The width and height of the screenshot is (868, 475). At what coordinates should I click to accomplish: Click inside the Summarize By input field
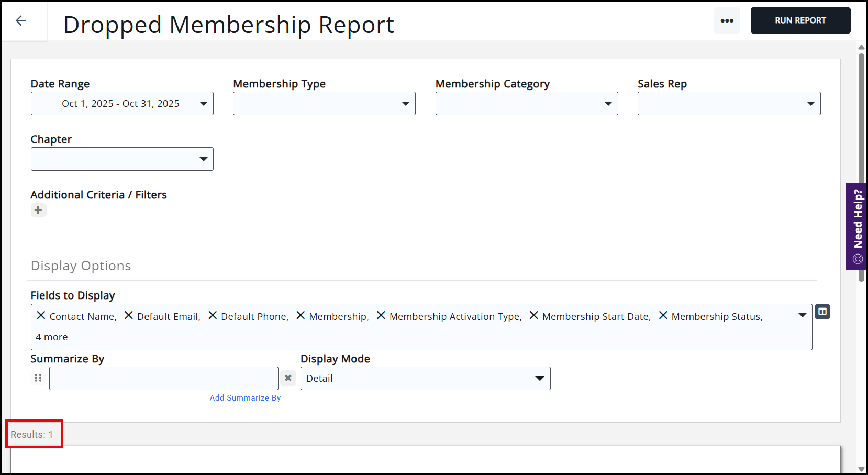pyautogui.click(x=163, y=378)
